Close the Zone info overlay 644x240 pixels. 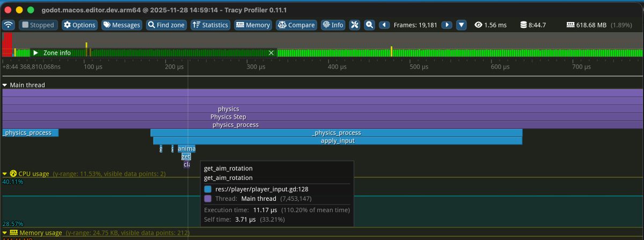(x=271, y=53)
